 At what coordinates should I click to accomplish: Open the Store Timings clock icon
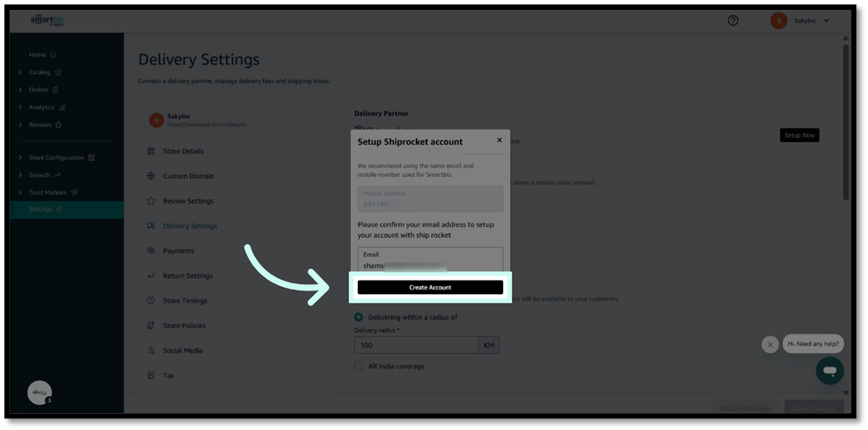tap(151, 301)
